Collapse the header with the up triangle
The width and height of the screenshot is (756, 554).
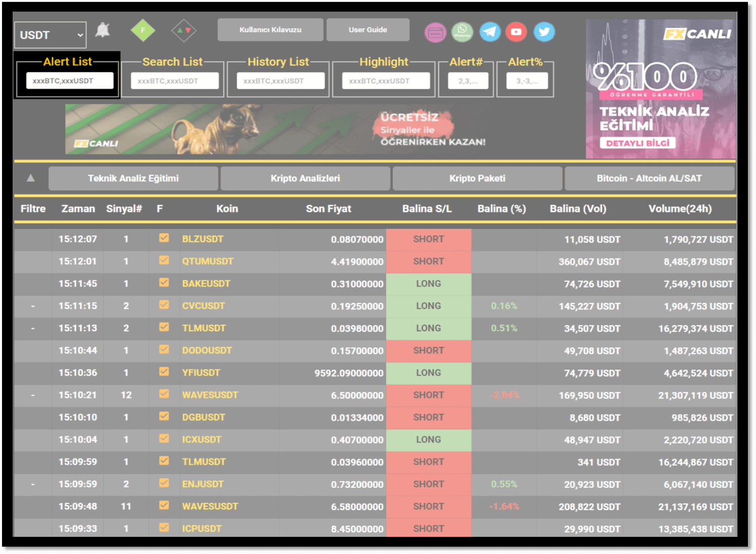[x=31, y=178]
